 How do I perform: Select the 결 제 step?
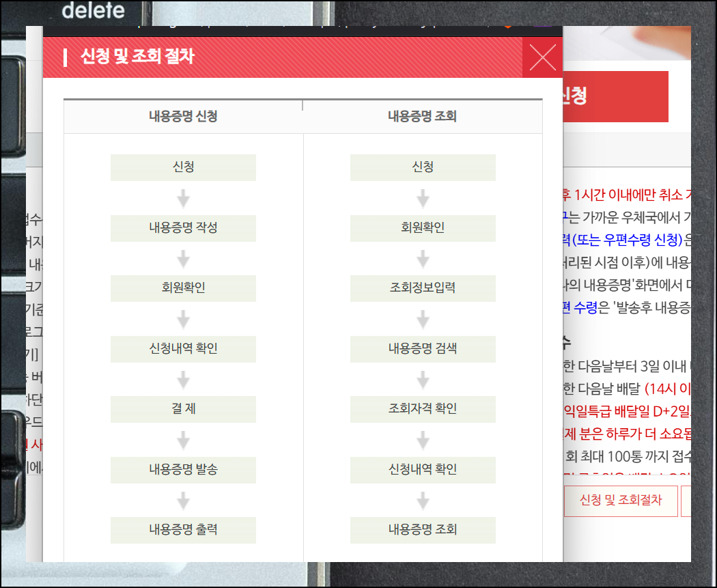coord(183,409)
